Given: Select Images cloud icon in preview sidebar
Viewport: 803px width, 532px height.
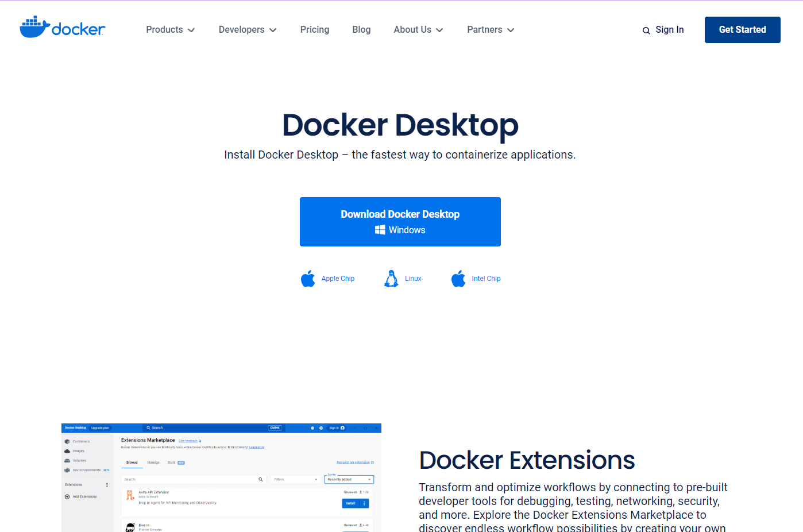Looking at the screenshot, I should 67,451.
